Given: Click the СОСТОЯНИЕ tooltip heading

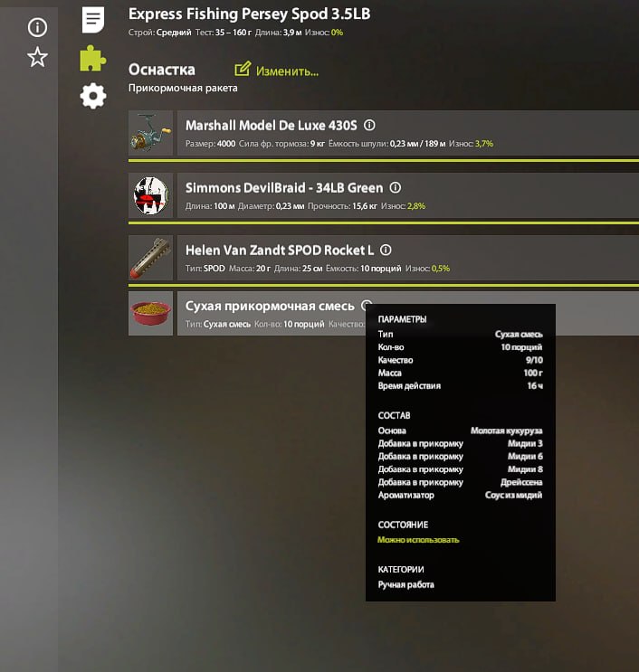Looking at the screenshot, I should 403,525.
